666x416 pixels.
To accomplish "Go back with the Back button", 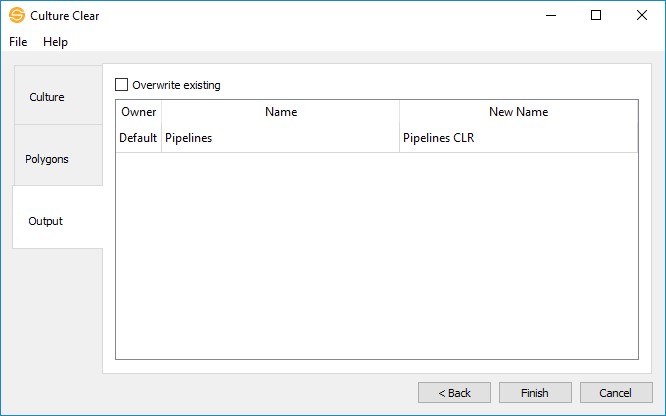I will 454,393.
